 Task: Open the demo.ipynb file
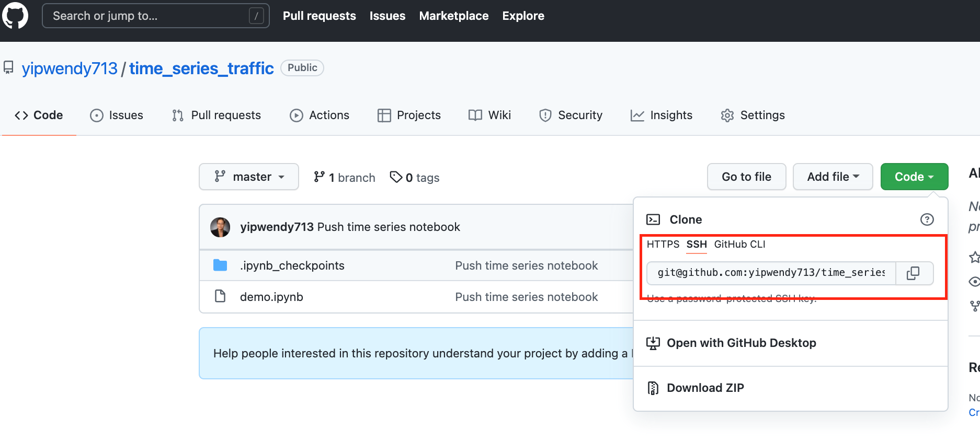point(271,297)
